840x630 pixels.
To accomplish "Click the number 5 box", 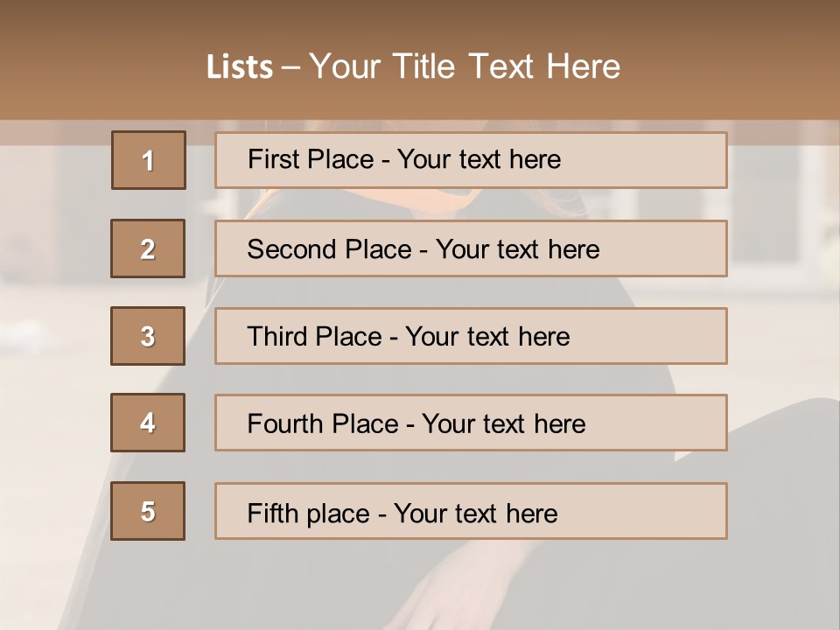I will pos(148,511).
